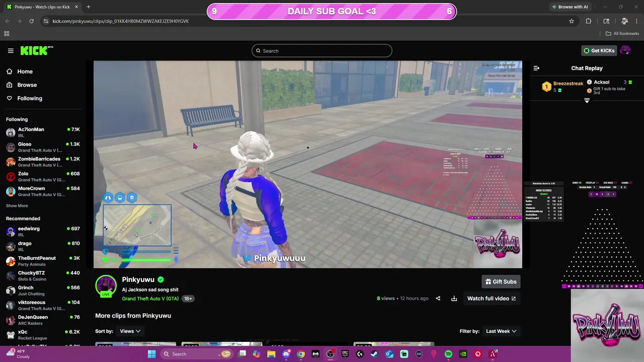Open Grinch recommended channel

coord(43,291)
